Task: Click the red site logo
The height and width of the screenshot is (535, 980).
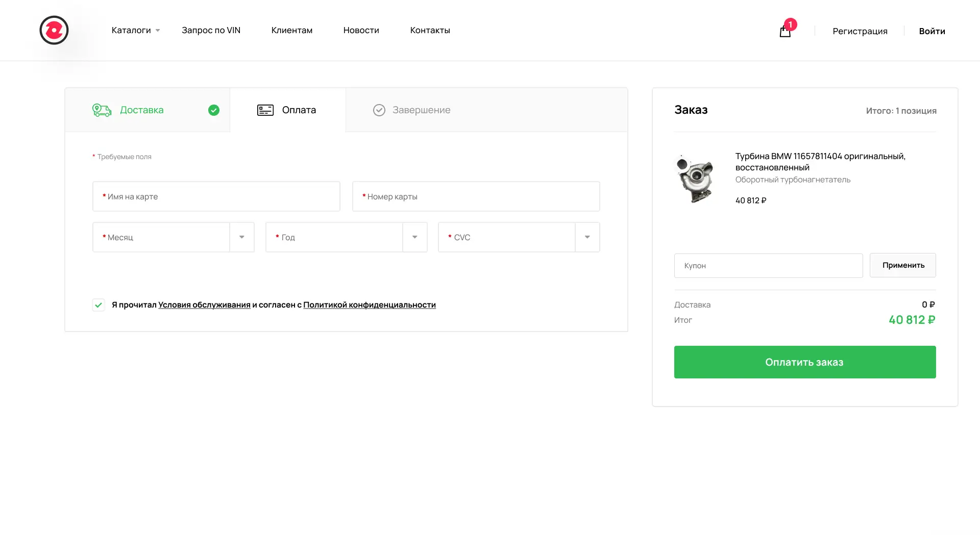Action: (x=54, y=30)
